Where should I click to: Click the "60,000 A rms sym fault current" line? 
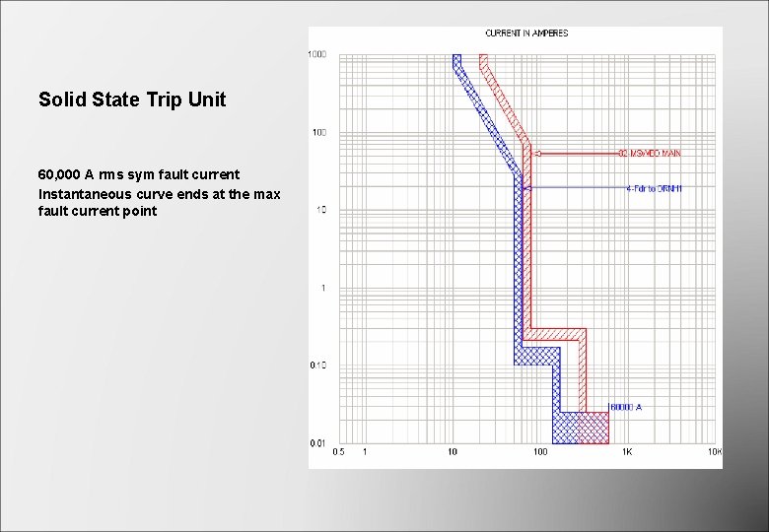coord(139,174)
